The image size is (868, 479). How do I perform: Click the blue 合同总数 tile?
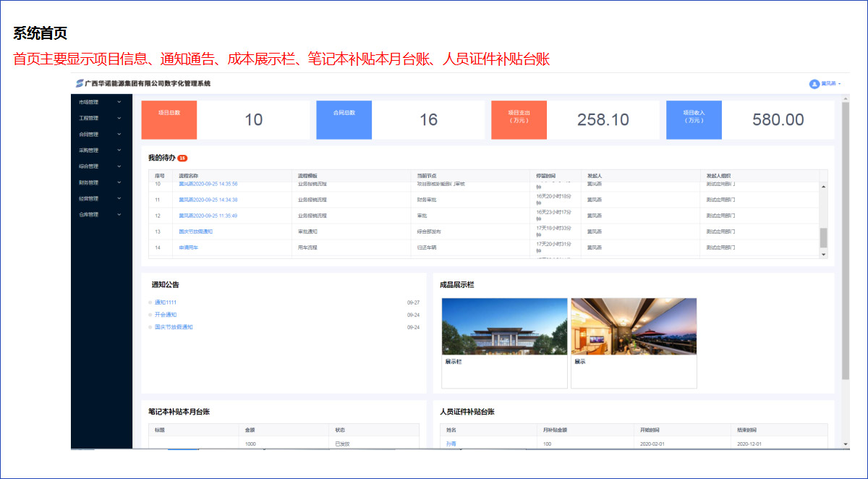[x=344, y=119]
